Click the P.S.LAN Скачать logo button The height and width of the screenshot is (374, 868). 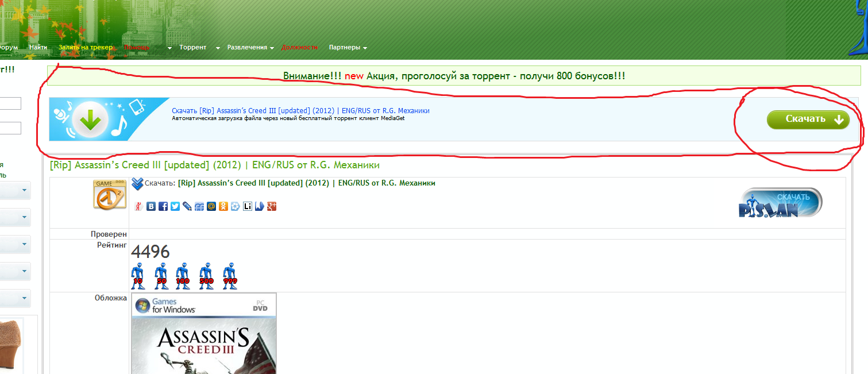pos(781,203)
